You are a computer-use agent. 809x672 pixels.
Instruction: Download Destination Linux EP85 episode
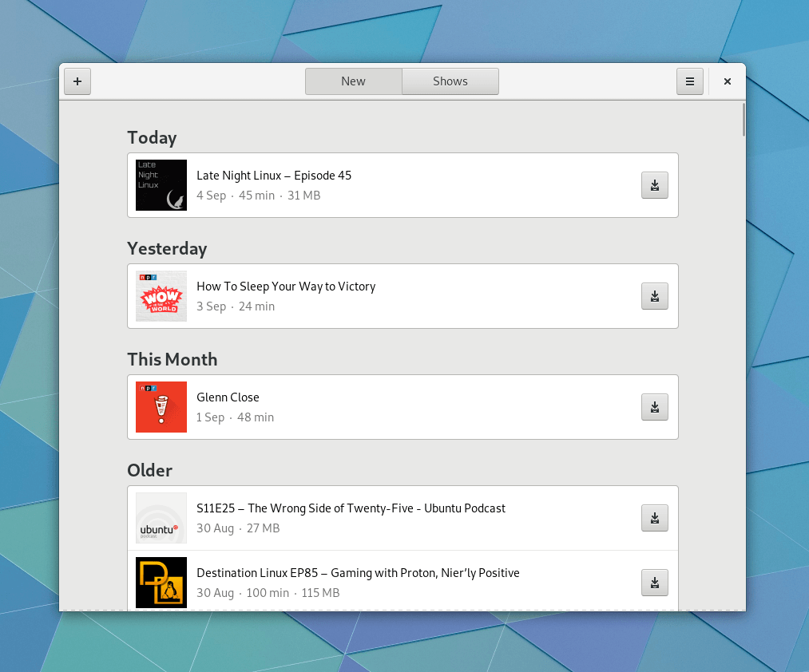[x=654, y=583]
